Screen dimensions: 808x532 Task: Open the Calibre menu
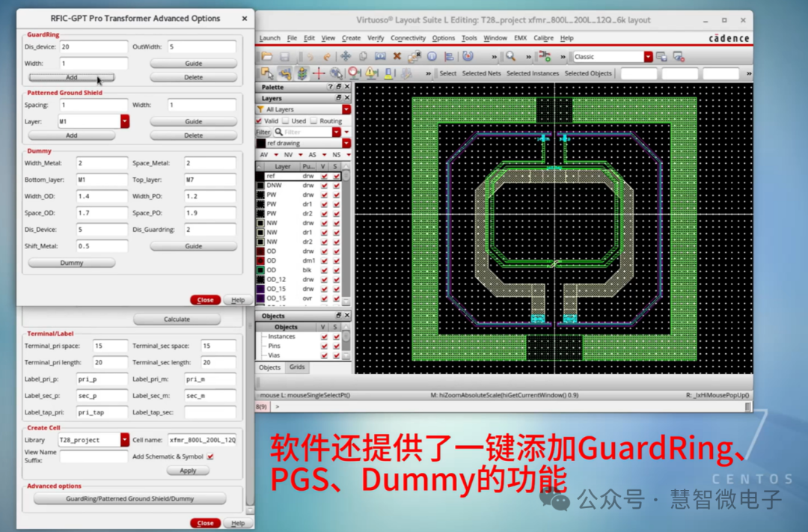[x=543, y=38]
